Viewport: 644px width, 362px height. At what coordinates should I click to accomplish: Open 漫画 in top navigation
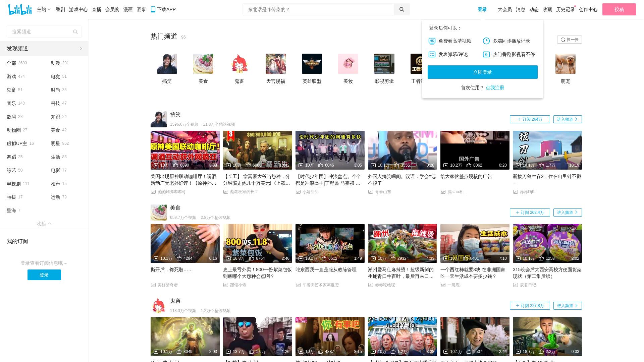128,9
